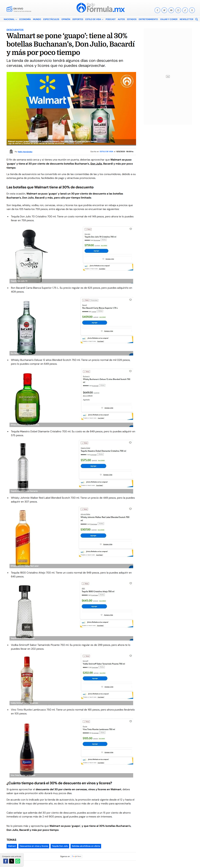Open author link Nelly Hernández
Viewport: 200px width, 868px height.
pyautogui.click(x=25, y=152)
